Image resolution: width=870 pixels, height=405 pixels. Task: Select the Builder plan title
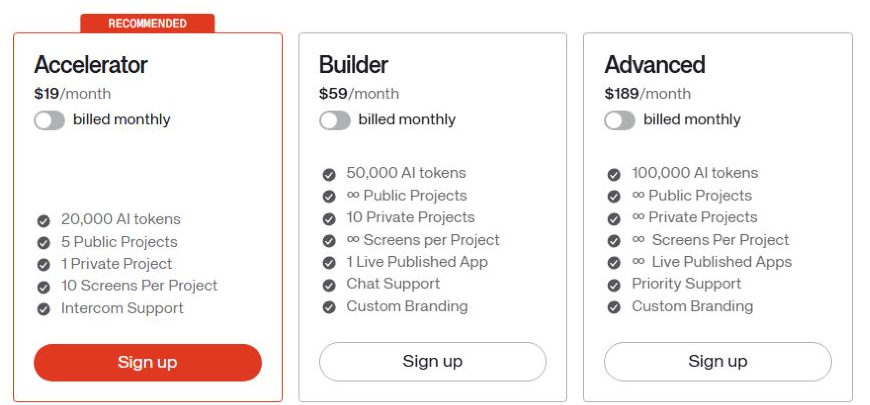353,65
